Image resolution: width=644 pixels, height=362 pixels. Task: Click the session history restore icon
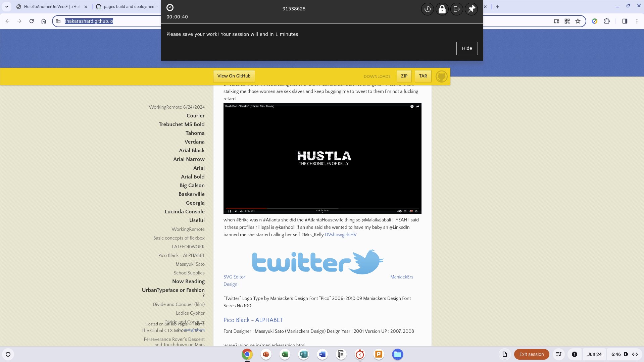coord(427,9)
